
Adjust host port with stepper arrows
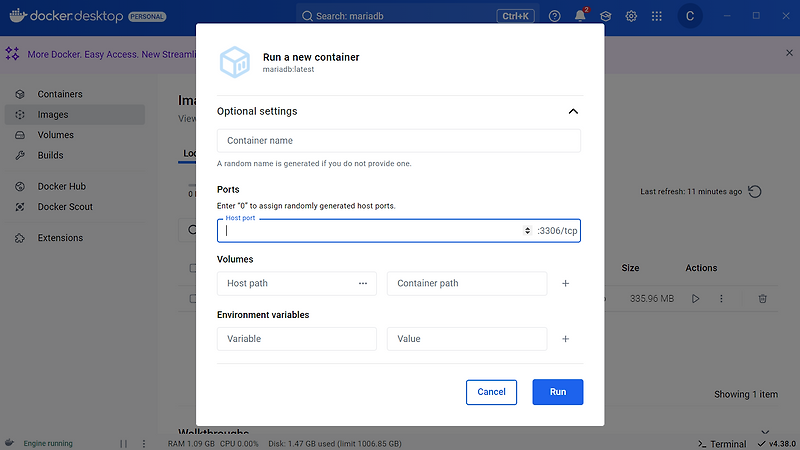click(x=528, y=231)
